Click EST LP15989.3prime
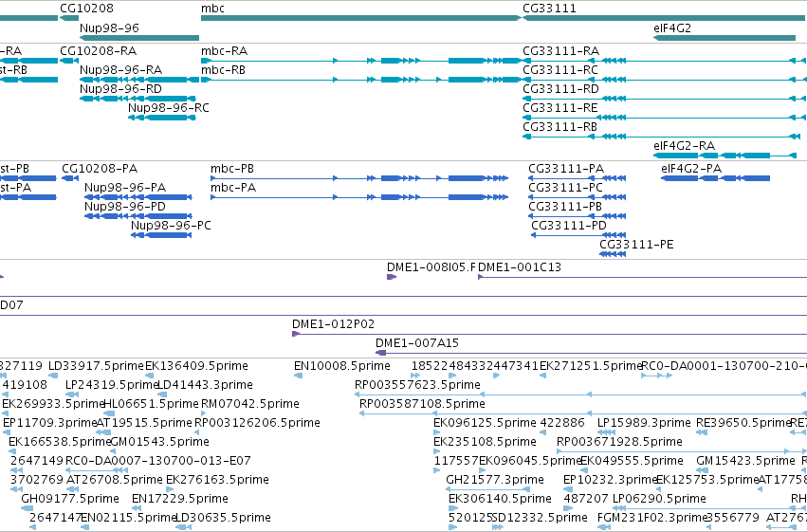Image resolution: width=807 pixels, height=532 pixels. pyautogui.click(x=644, y=424)
